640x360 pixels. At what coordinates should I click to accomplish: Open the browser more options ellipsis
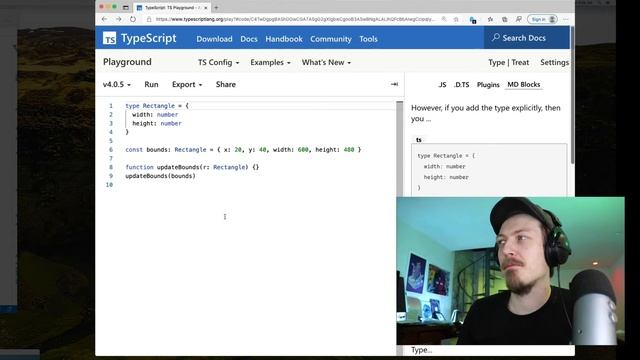[x=566, y=19]
